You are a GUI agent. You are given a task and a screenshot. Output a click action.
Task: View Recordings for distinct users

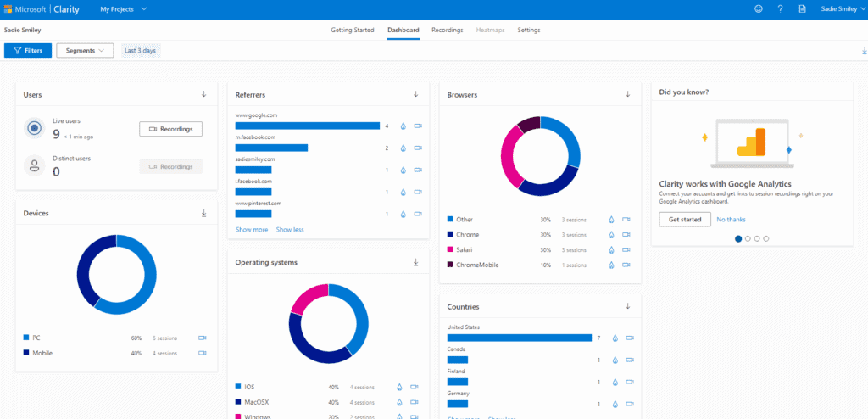point(170,167)
